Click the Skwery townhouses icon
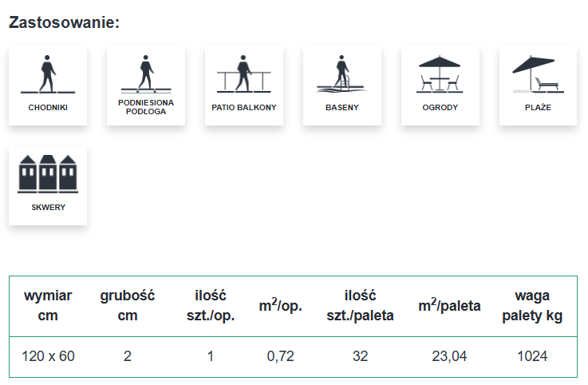588x385 pixels. (48, 173)
